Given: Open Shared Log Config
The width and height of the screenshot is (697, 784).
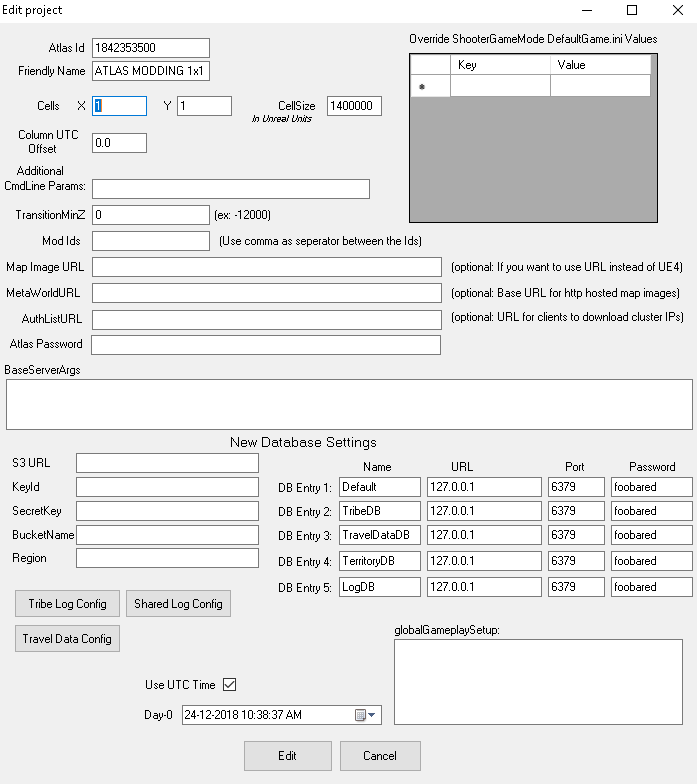Looking at the screenshot, I should 178,604.
